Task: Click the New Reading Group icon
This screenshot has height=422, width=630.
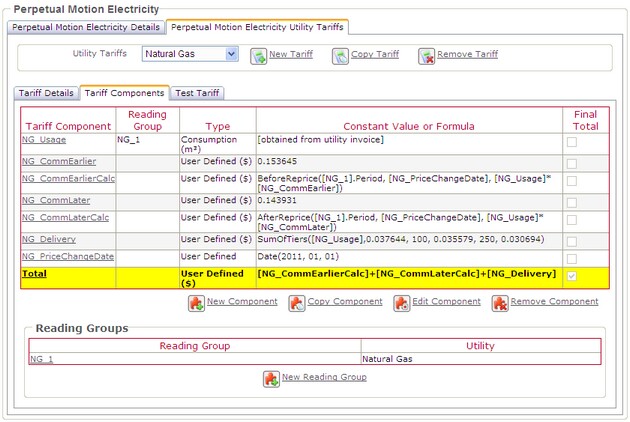Action: point(271,379)
